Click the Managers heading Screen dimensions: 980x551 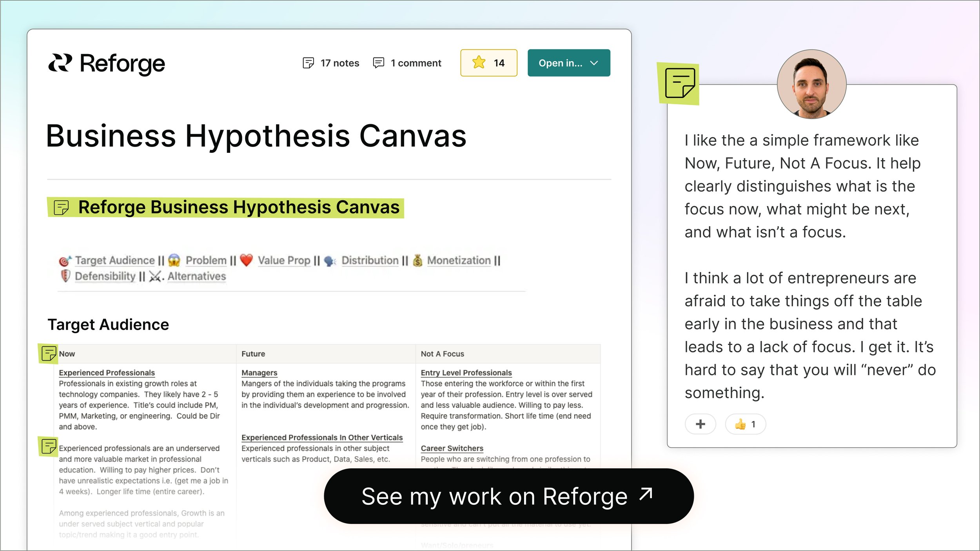tap(259, 373)
